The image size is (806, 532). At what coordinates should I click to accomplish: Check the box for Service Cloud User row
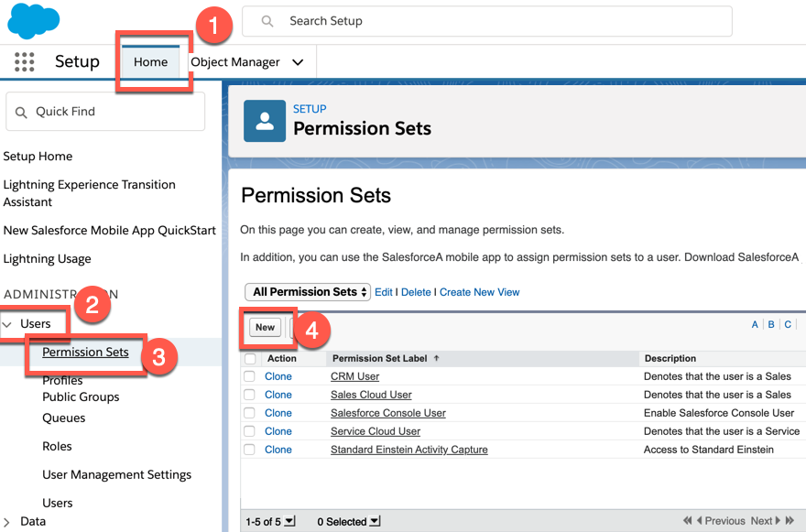(x=249, y=431)
